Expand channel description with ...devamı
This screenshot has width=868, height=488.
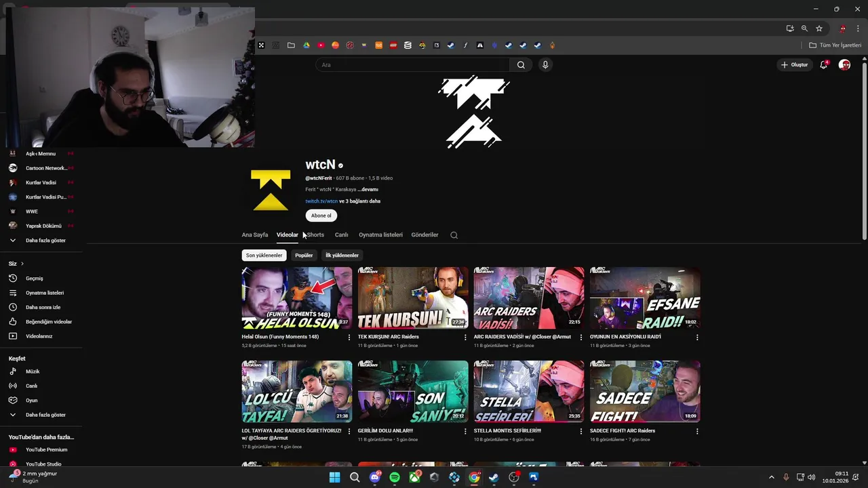pos(368,190)
